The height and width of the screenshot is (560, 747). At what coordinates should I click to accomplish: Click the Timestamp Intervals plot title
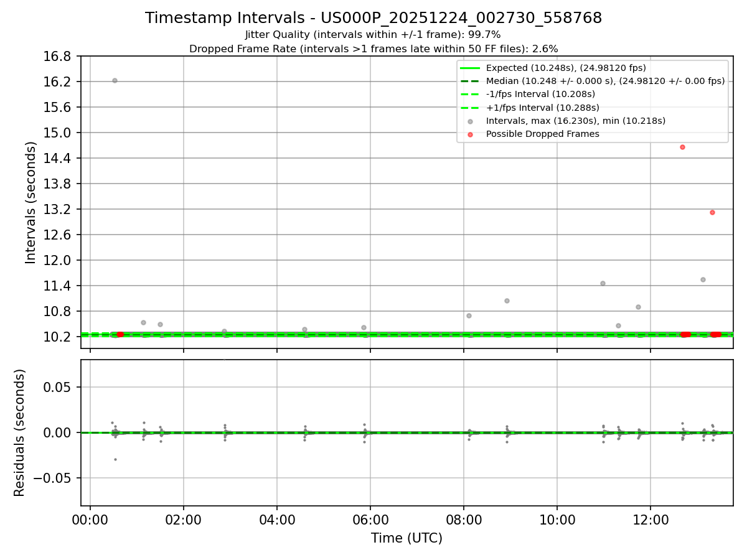pos(374,18)
